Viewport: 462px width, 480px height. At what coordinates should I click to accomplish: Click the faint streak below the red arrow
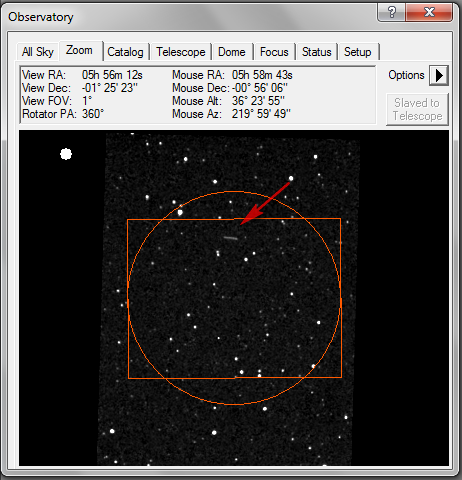click(231, 238)
